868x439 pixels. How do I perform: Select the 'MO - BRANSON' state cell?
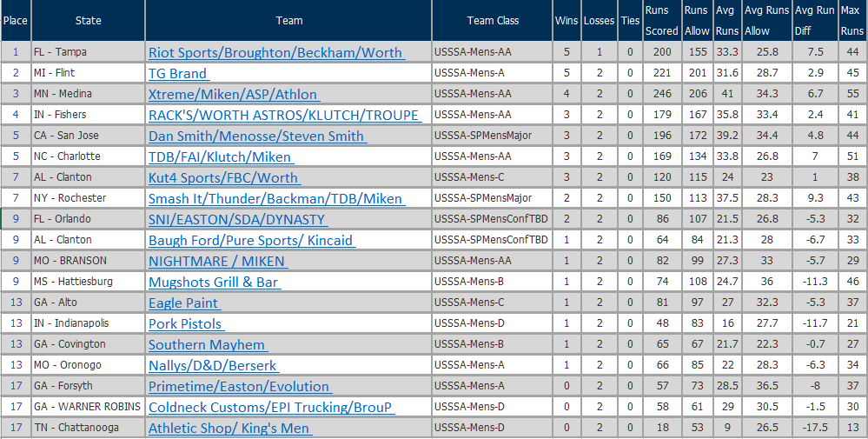[x=88, y=260]
